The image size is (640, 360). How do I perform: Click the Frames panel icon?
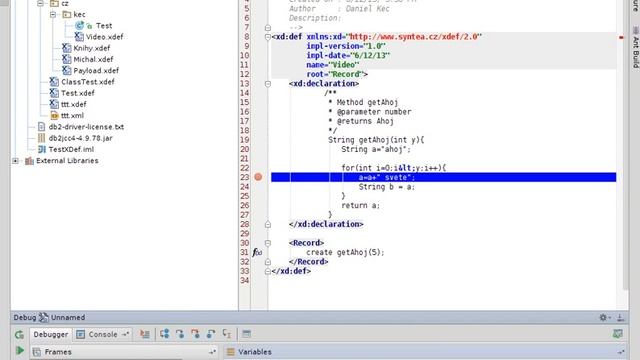coord(37,352)
